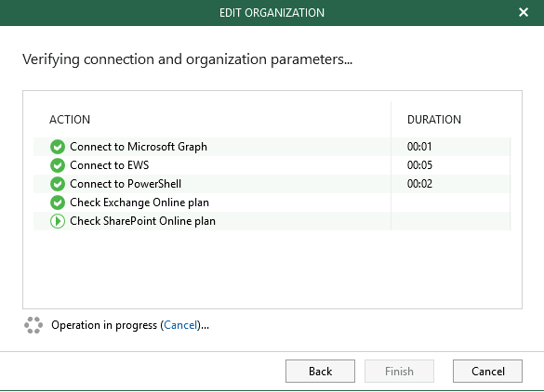Select the Connect to EWS action row
The image size is (544, 392).
[x=272, y=165]
